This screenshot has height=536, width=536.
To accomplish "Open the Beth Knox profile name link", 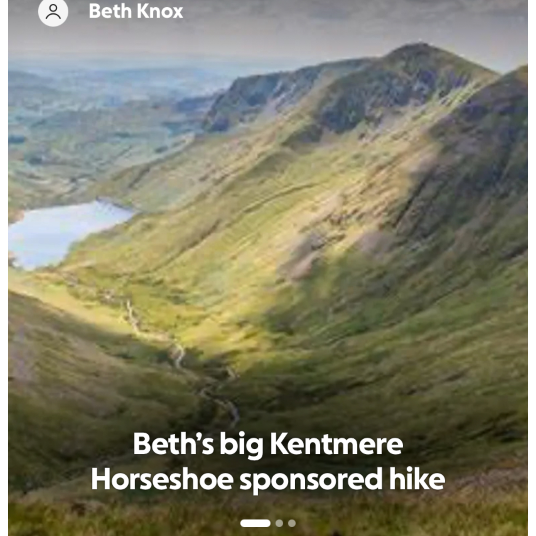I will (136, 11).
